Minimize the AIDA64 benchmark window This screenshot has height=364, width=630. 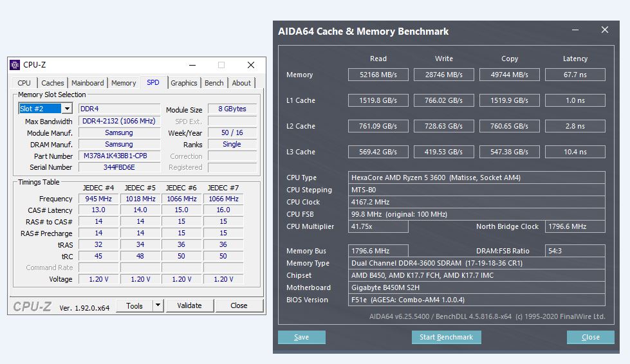click(576, 30)
